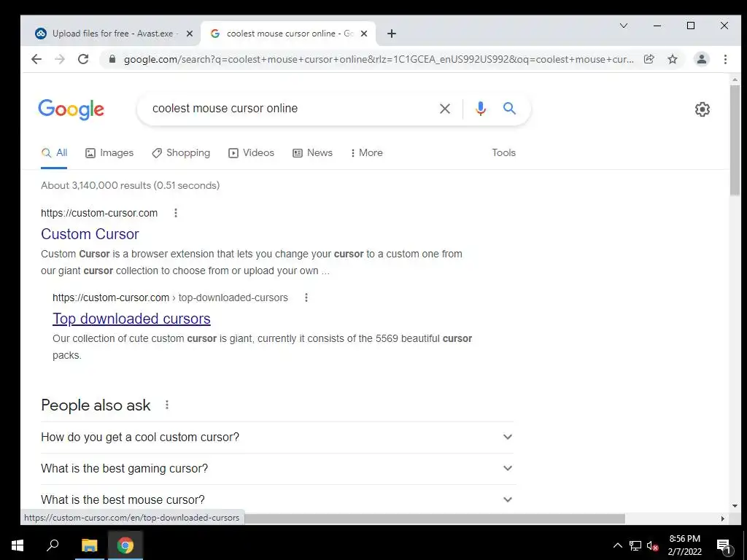Bookmark this page with the star icon

672,59
